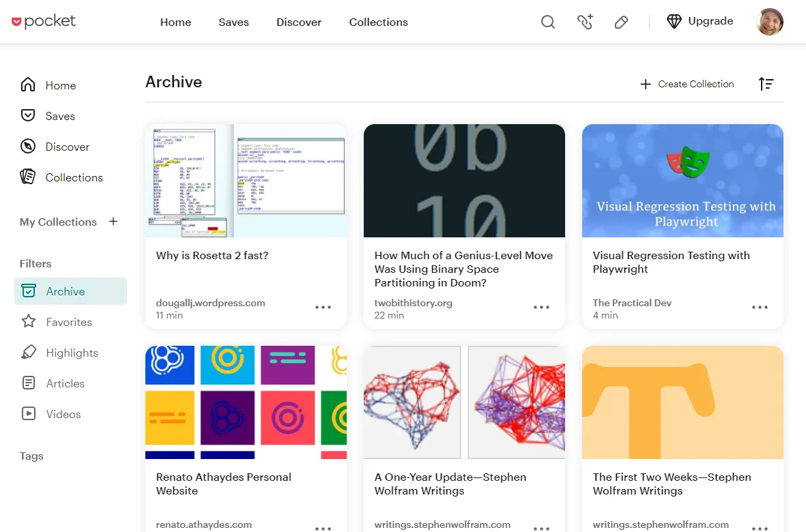The width and height of the screenshot is (806, 532).
Task: Click the add URL save icon
Action: pyautogui.click(x=585, y=22)
